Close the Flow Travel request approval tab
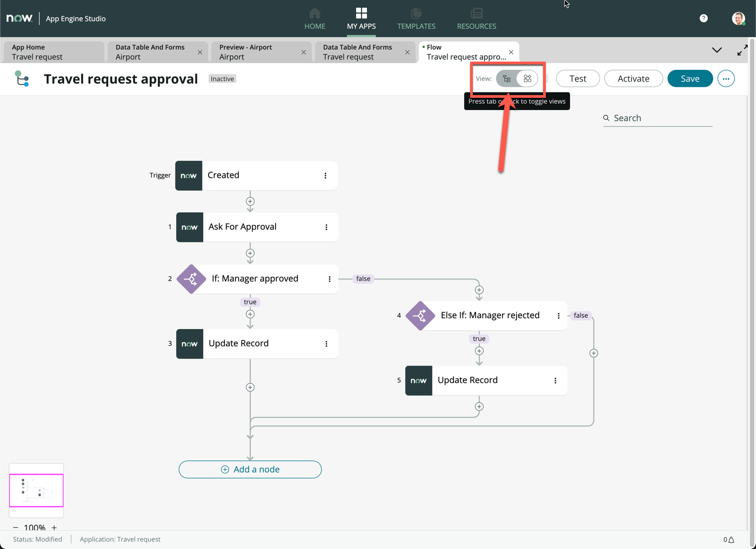 (x=511, y=52)
